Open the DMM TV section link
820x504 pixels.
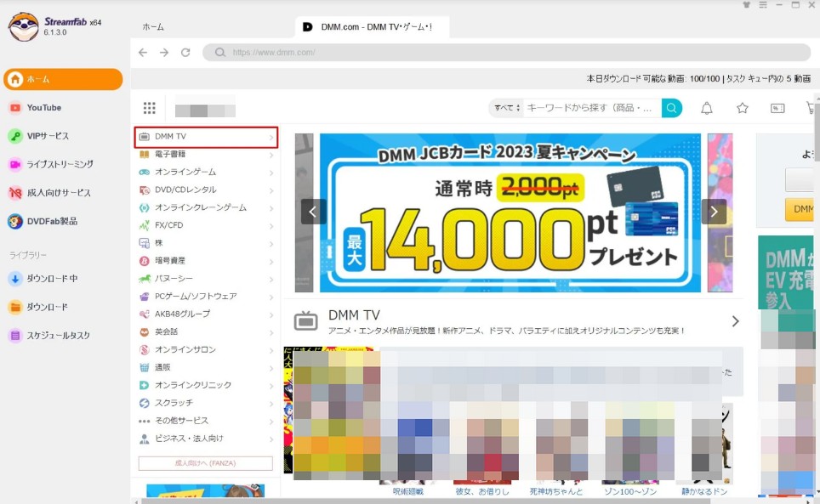pos(352,314)
